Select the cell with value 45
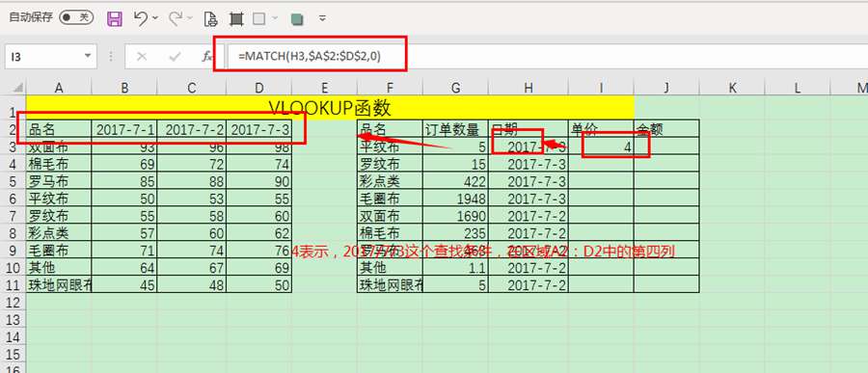The image size is (868, 373). tap(124, 284)
